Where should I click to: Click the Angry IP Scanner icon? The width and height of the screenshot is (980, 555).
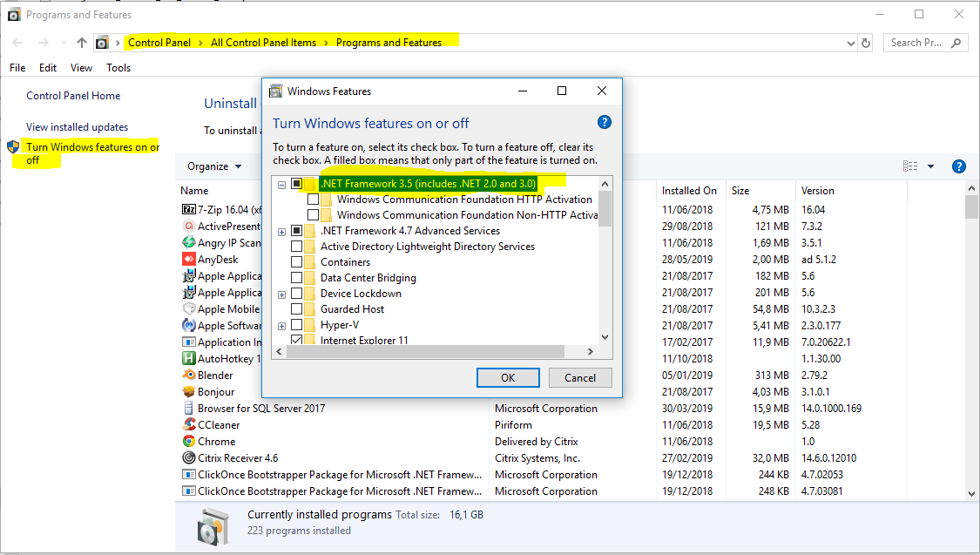click(x=189, y=242)
